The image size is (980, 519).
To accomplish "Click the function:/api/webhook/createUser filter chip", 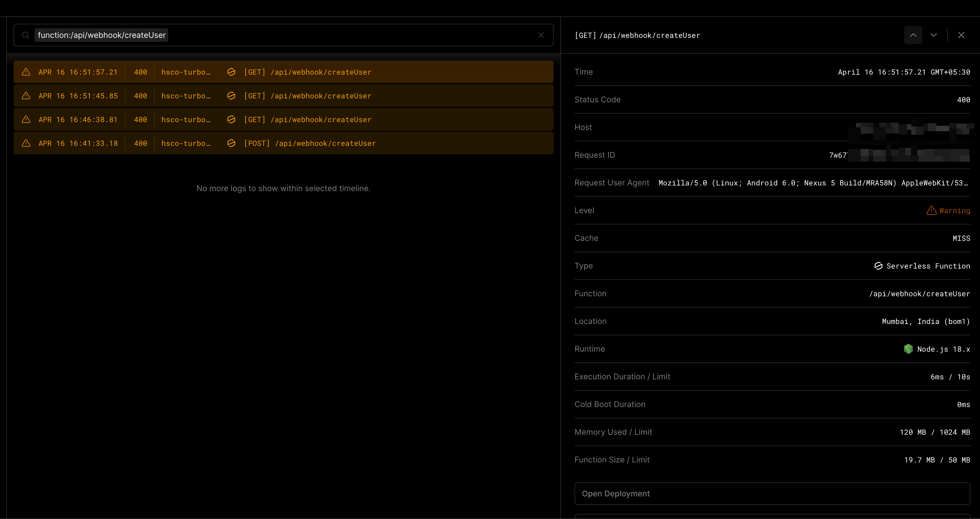I will click(x=102, y=35).
